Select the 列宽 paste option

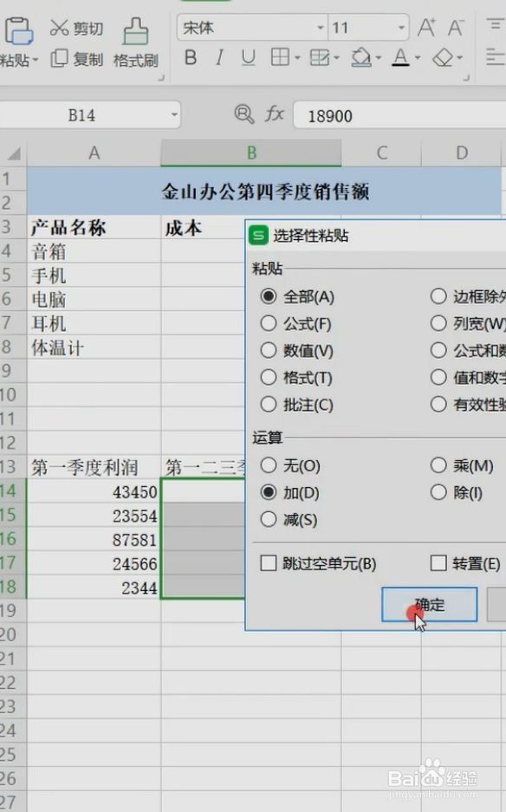tap(438, 323)
